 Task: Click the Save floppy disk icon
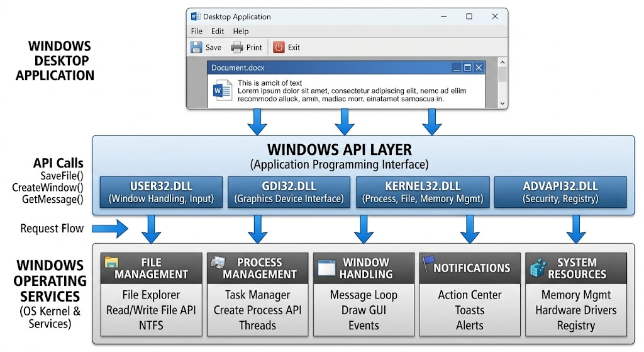(196, 47)
